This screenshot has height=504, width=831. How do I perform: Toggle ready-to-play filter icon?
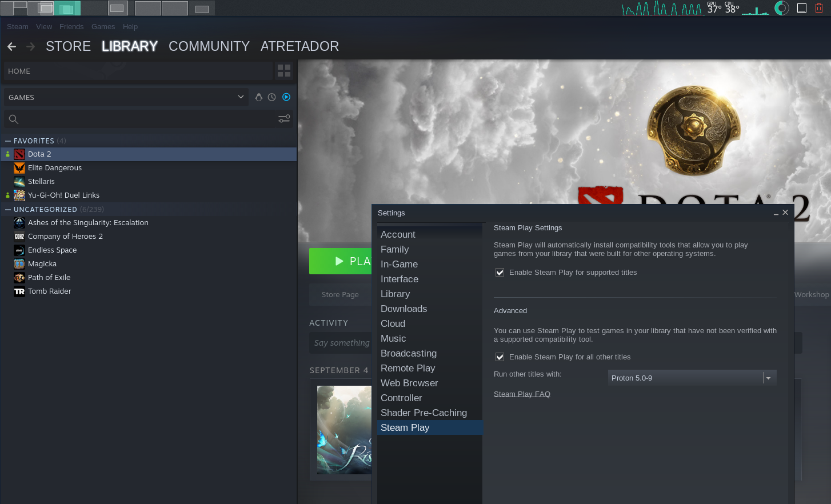click(x=286, y=97)
